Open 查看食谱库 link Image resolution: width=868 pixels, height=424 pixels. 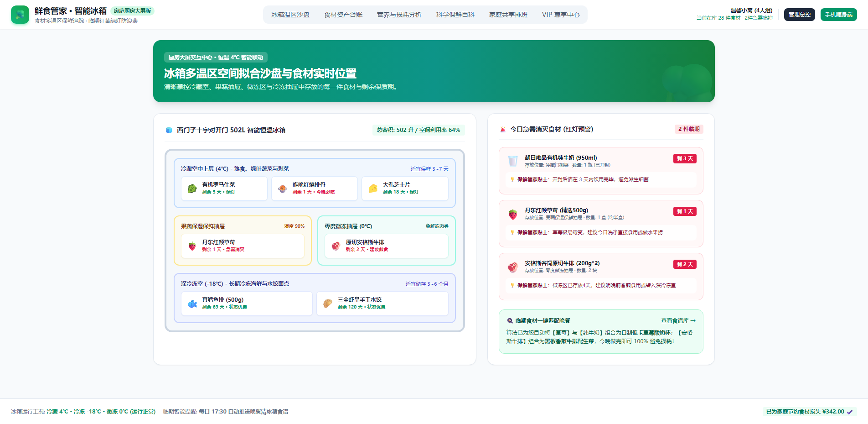click(678, 321)
